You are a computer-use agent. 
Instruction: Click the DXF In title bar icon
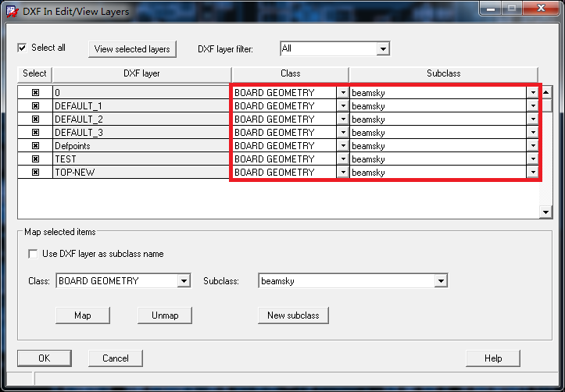[13, 12]
